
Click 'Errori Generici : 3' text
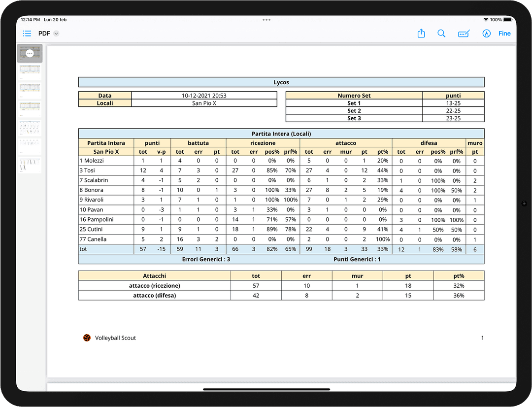point(206,259)
